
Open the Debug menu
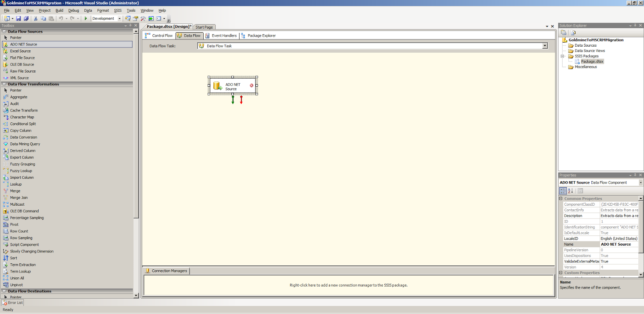(74, 10)
